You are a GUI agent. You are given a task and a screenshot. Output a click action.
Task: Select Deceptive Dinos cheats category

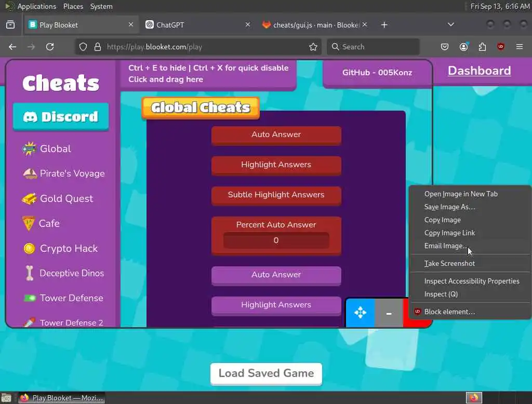pyautogui.click(x=64, y=273)
